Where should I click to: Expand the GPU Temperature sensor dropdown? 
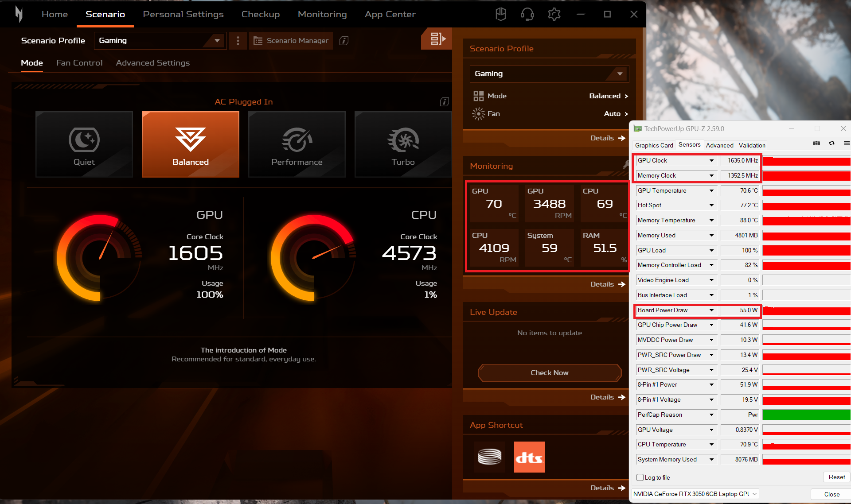(x=711, y=191)
